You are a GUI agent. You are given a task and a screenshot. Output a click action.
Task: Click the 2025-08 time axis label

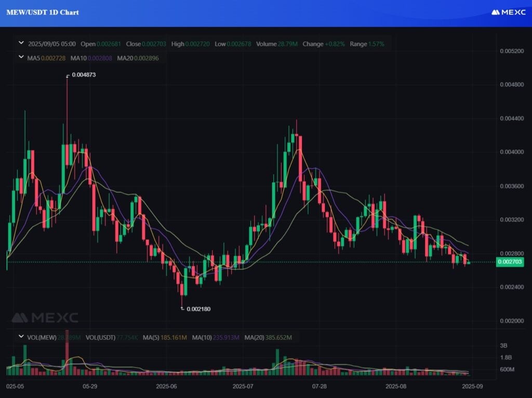click(x=396, y=387)
